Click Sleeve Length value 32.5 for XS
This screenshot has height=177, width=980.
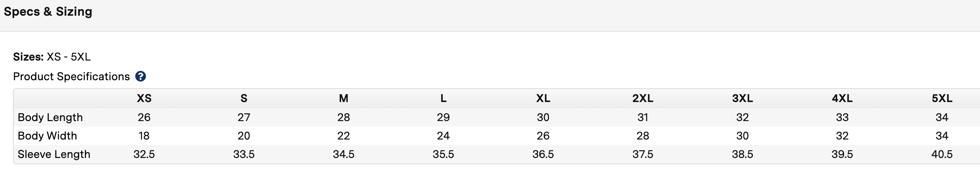click(x=144, y=154)
